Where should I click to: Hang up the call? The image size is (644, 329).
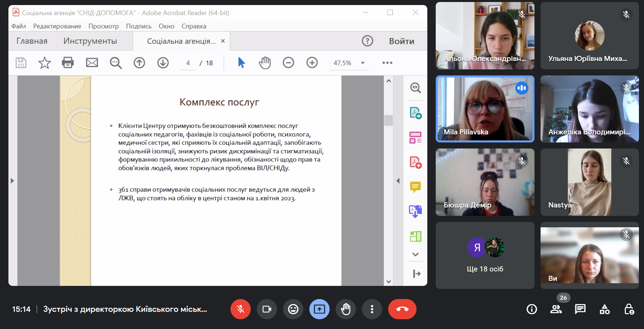(402, 309)
